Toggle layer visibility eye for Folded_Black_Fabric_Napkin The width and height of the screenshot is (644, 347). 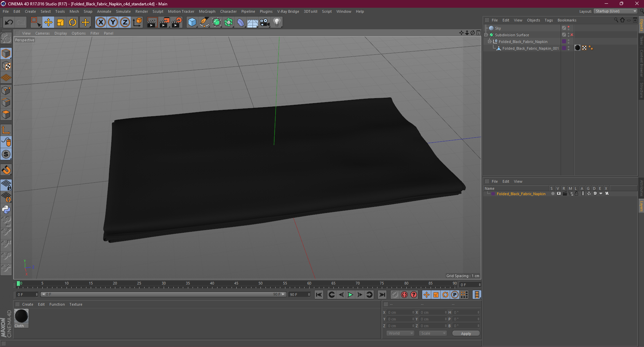click(x=559, y=193)
